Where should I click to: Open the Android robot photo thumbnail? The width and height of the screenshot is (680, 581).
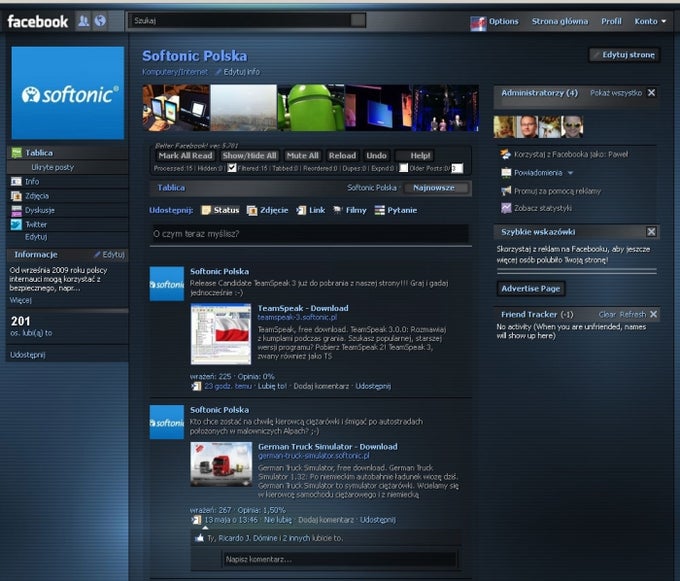click(x=311, y=108)
